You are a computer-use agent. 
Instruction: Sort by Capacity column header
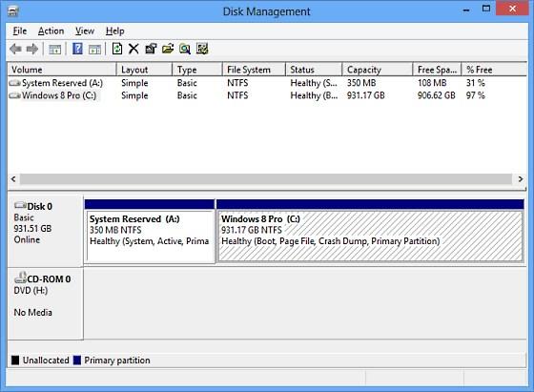(378, 70)
